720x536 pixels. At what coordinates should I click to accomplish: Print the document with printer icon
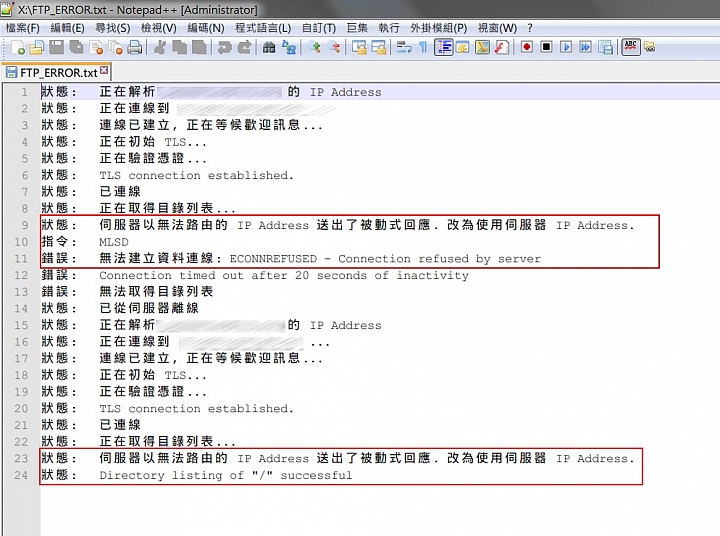pos(135,47)
